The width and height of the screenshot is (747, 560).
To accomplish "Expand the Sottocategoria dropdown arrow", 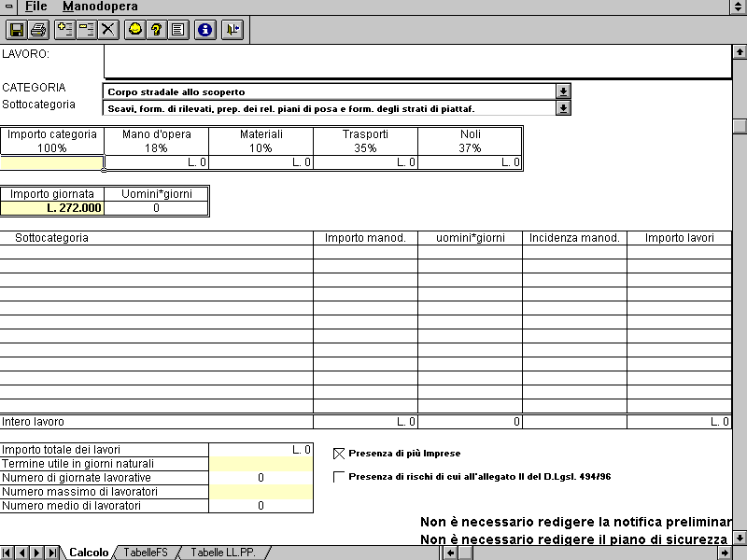I will 563,108.
